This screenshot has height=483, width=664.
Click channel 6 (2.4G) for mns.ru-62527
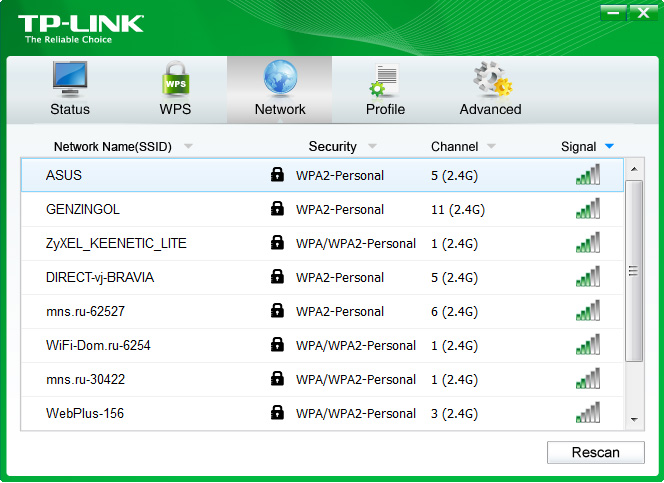pos(454,312)
